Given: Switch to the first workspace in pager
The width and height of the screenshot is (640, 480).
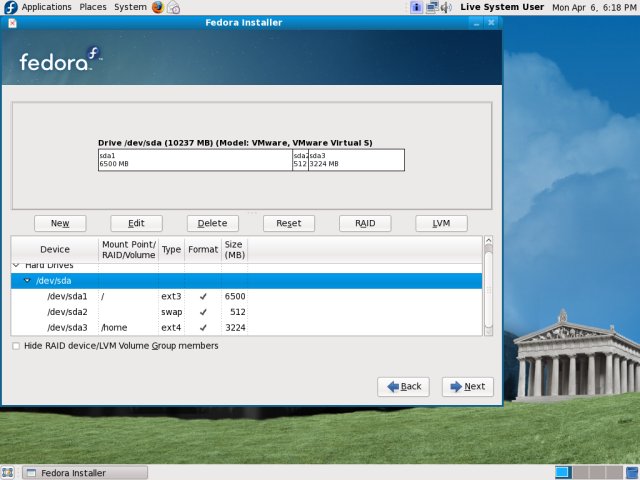Looking at the screenshot, I should coord(562,472).
